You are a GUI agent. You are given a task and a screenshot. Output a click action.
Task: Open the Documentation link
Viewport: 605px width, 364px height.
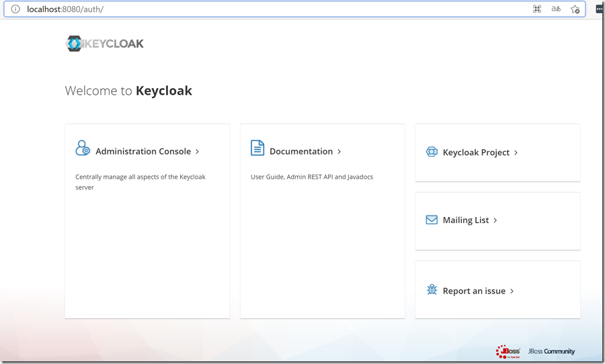pos(301,152)
